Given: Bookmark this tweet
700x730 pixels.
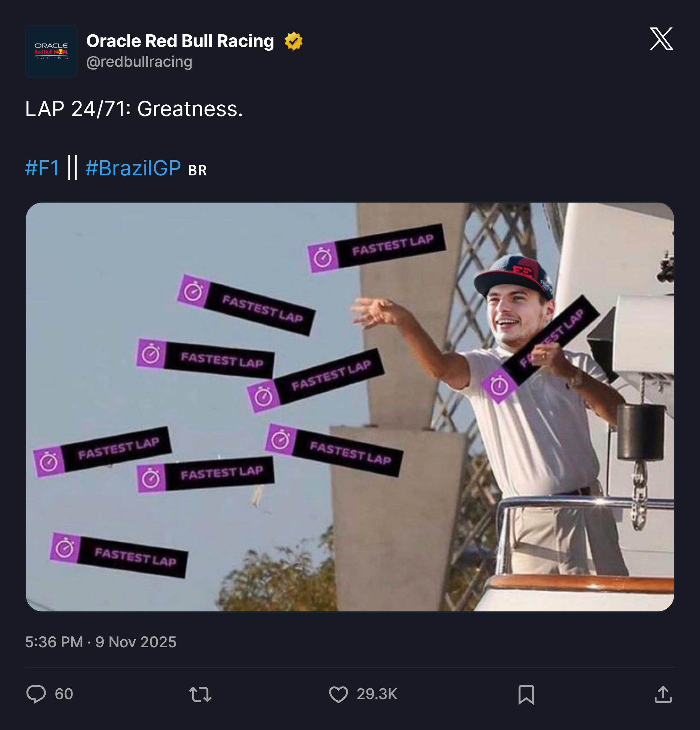Looking at the screenshot, I should pyautogui.click(x=526, y=694).
